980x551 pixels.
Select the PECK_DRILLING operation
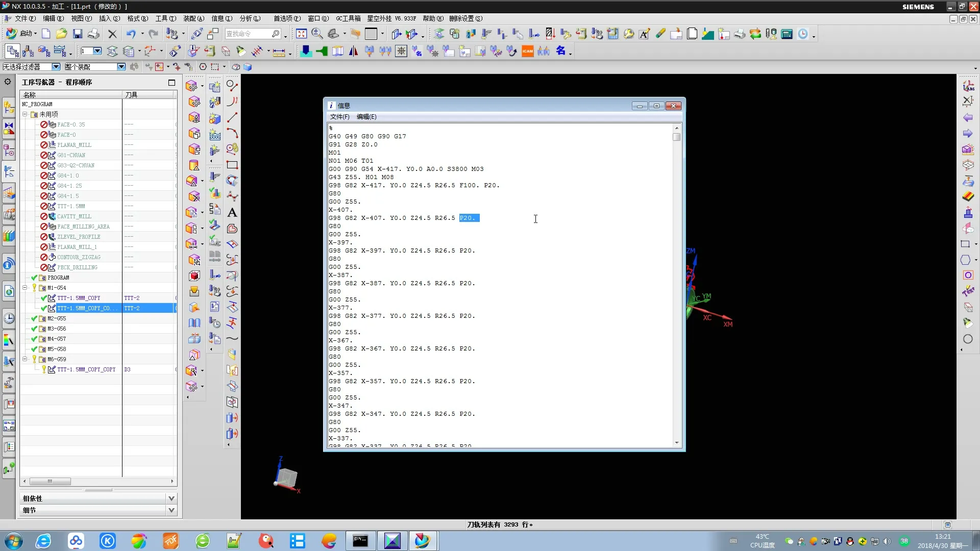click(x=77, y=267)
